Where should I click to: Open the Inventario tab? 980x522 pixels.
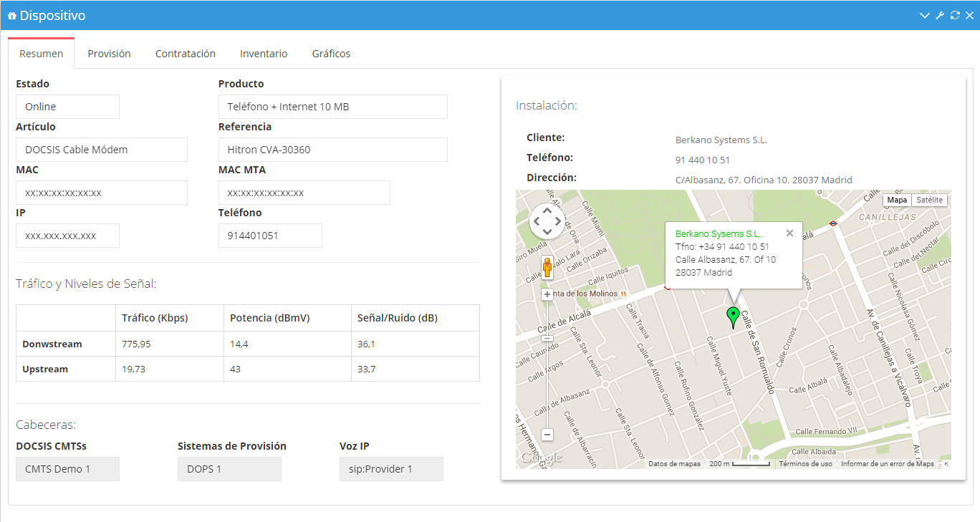click(x=264, y=54)
